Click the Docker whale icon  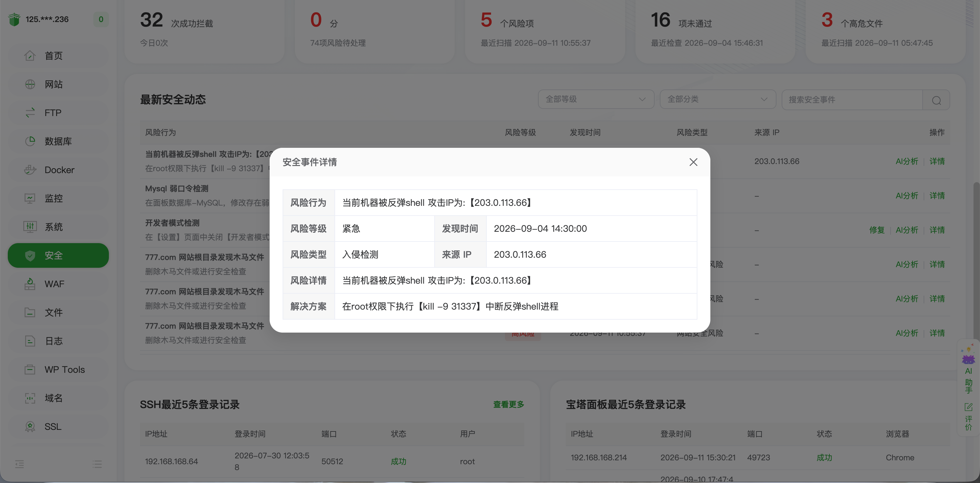[30, 170]
